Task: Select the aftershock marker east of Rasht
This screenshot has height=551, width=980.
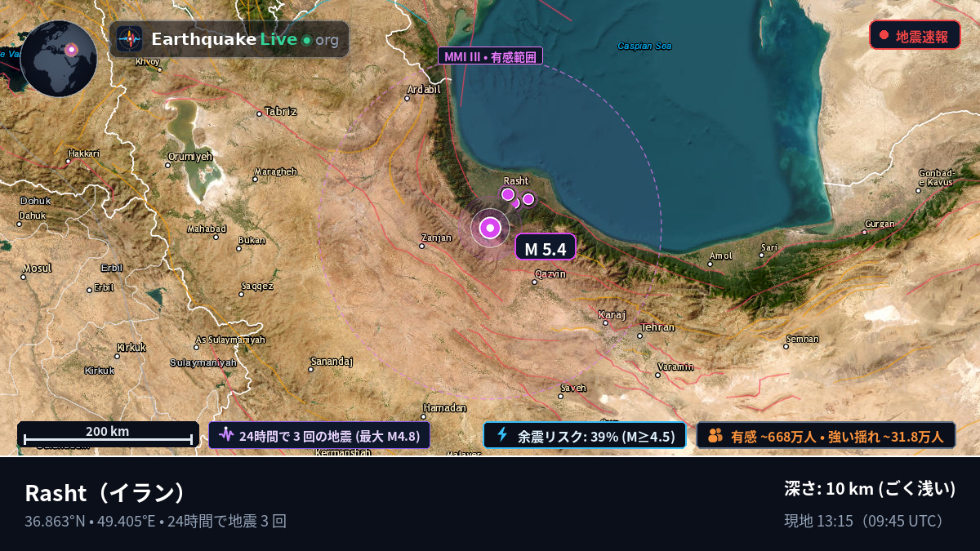Action: 528,199
